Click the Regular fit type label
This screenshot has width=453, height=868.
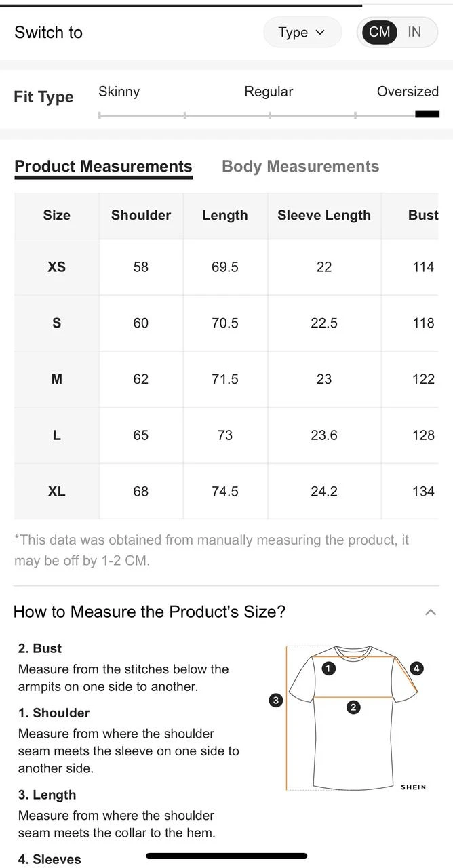click(269, 92)
